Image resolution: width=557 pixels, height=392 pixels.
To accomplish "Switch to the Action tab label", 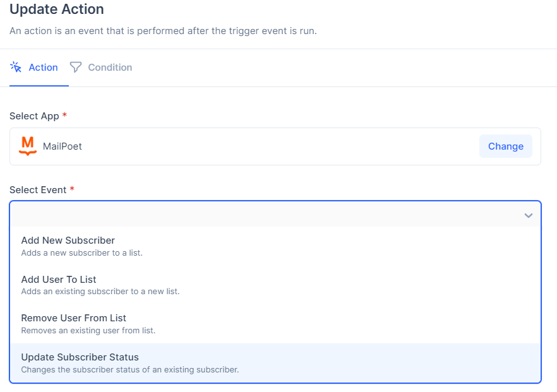I will tap(44, 68).
